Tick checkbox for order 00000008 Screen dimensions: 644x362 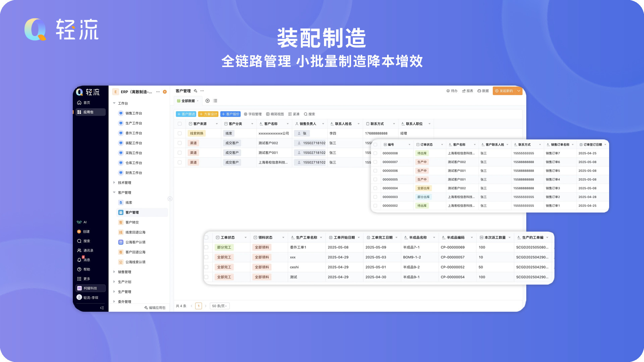[375, 153]
